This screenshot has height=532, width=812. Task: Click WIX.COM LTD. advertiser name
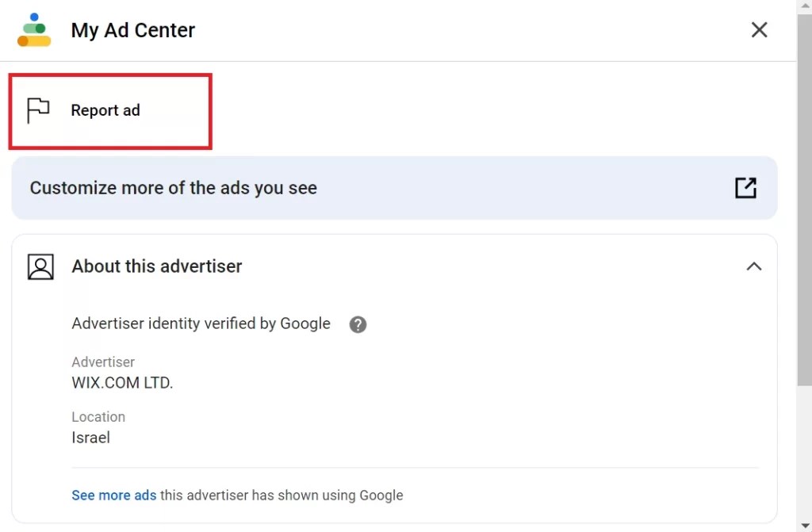click(122, 382)
